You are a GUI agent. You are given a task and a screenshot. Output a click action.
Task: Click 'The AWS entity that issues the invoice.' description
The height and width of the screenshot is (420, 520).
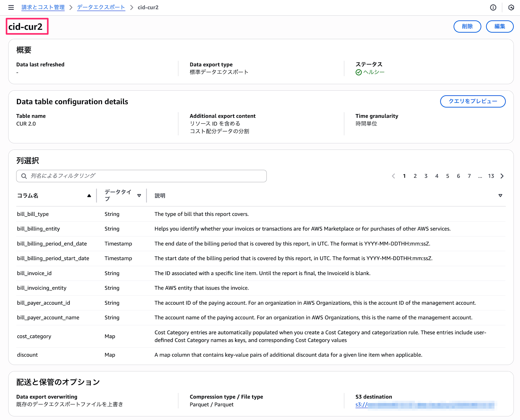[x=202, y=288]
